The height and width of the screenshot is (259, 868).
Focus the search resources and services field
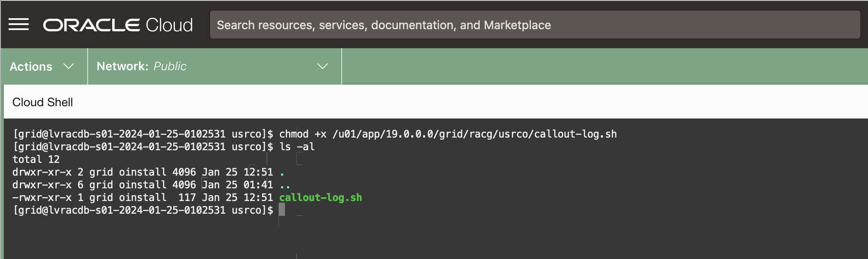pyautogui.click(x=534, y=25)
